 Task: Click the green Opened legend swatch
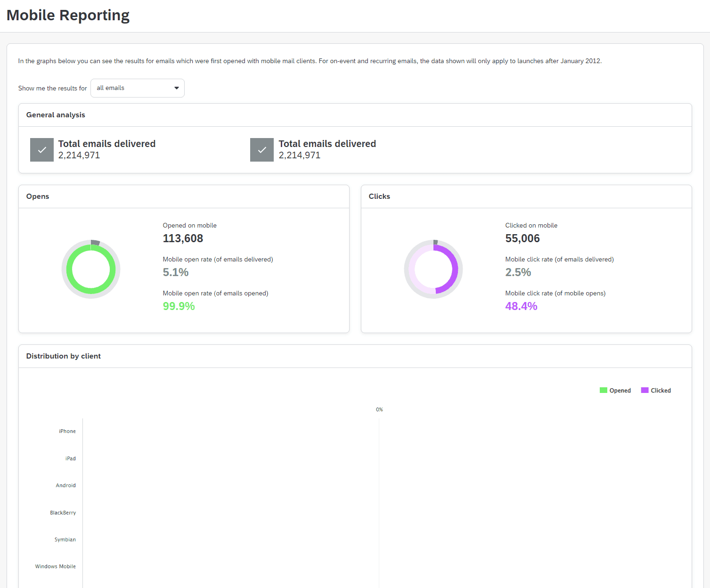click(604, 390)
